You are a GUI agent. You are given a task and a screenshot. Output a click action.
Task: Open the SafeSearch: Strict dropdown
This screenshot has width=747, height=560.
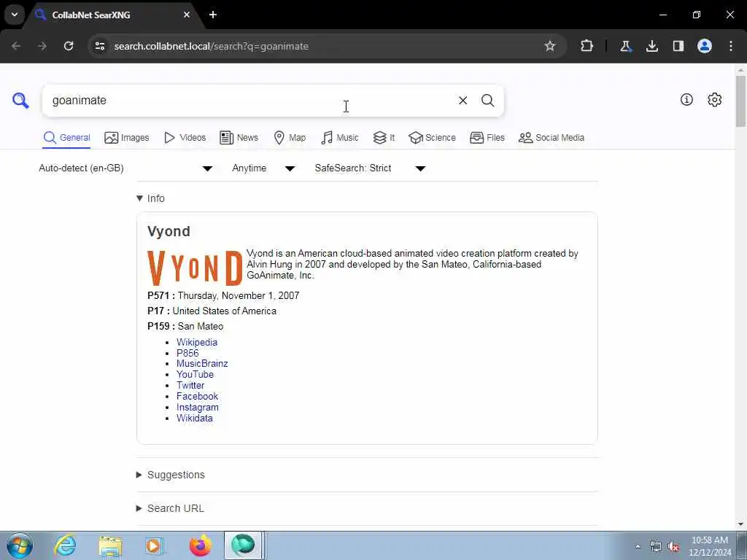point(370,168)
